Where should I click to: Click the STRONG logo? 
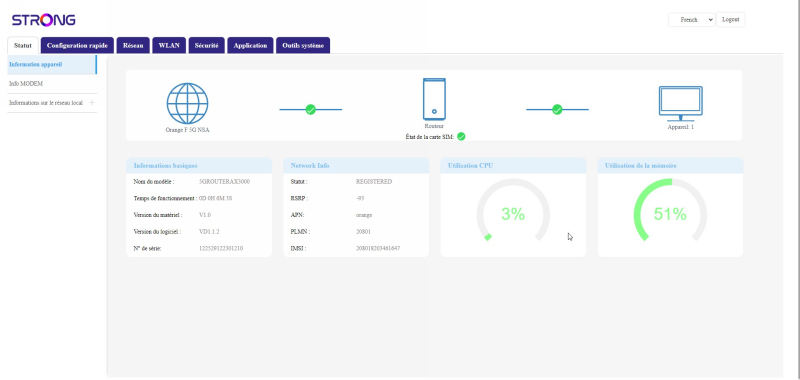44,20
